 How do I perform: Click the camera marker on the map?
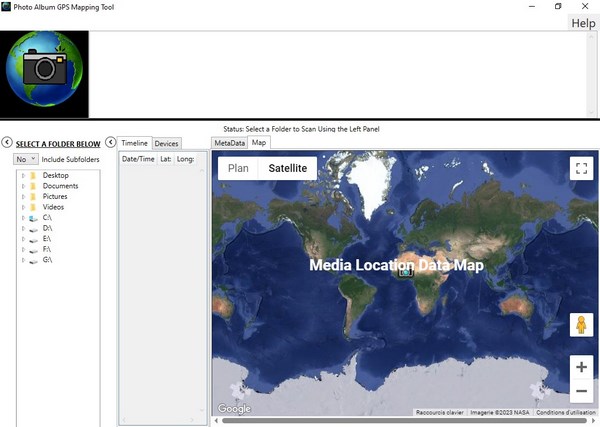click(x=406, y=272)
